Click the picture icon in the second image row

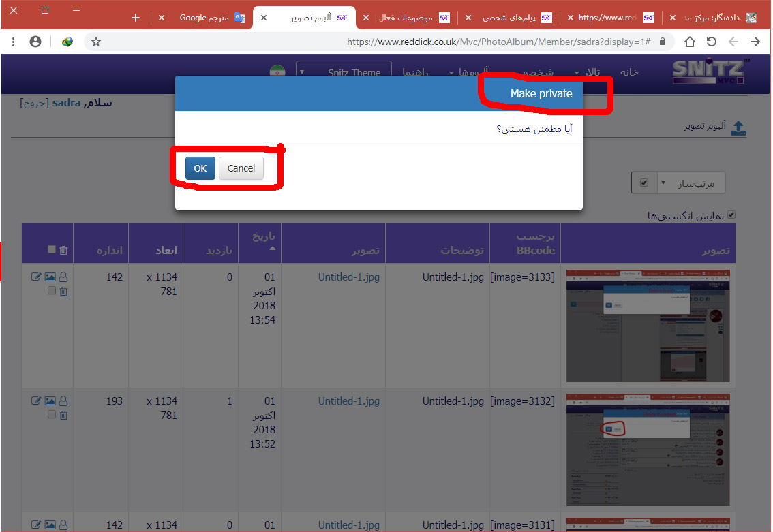pos(50,401)
